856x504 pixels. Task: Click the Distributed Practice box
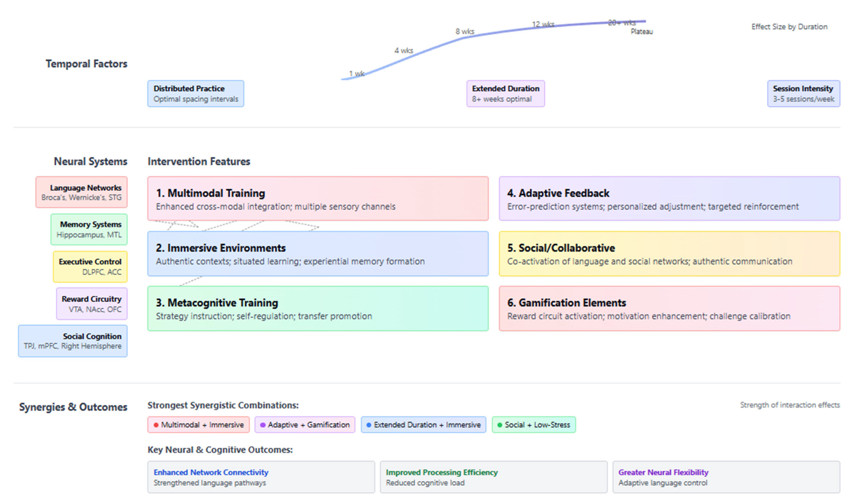pos(195,93)
